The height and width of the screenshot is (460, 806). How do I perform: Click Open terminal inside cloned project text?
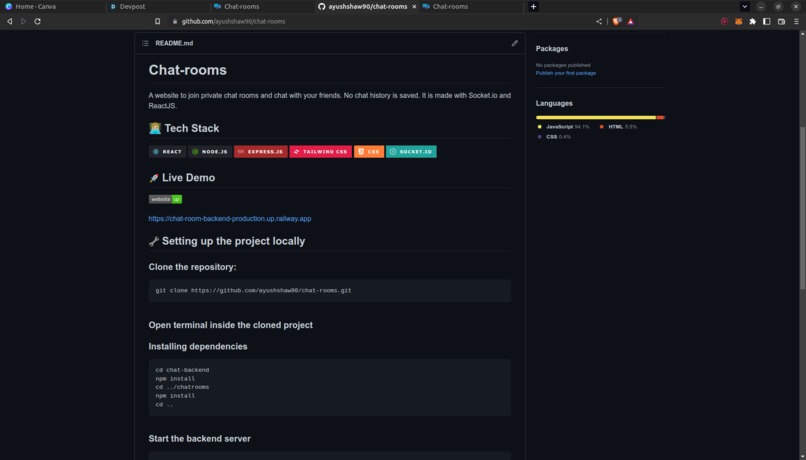[231, 325]
